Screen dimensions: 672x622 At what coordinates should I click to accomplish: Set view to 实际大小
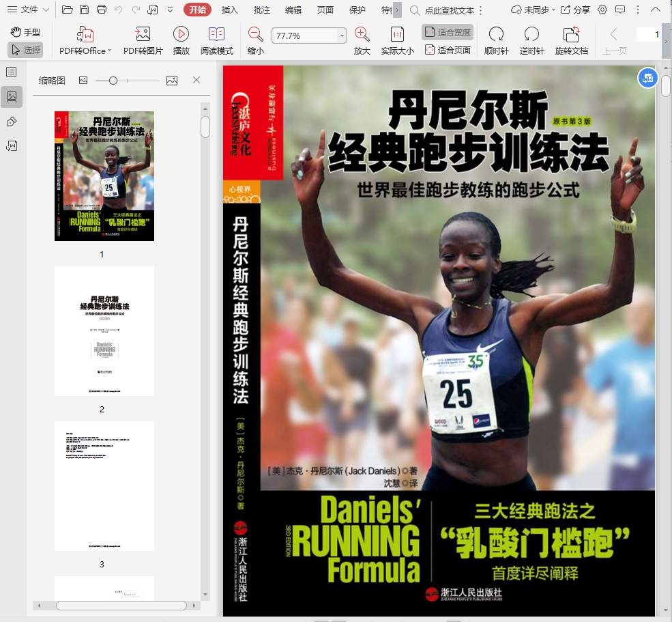click(397, 41)
